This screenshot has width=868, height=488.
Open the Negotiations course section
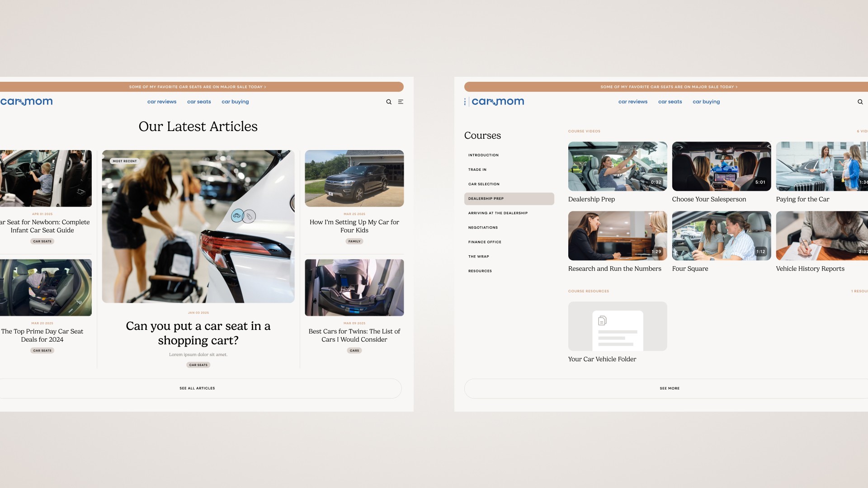click(x=483, y=228)
